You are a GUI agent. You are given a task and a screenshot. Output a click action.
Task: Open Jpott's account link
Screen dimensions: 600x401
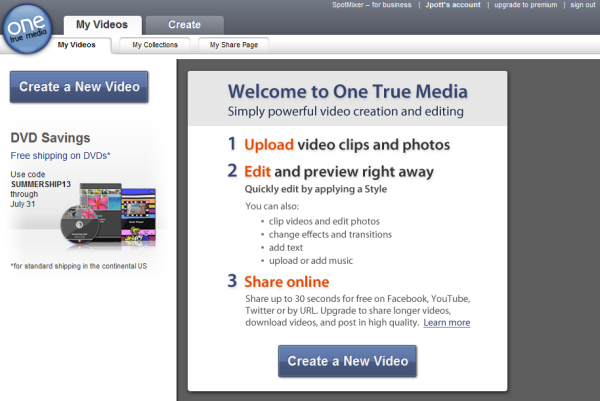453,5
